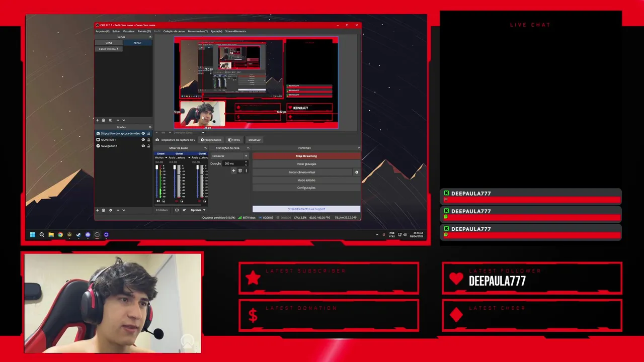Screen dimensions: 644x362
Task: Move the selected scene up
Action: point(118,120)
